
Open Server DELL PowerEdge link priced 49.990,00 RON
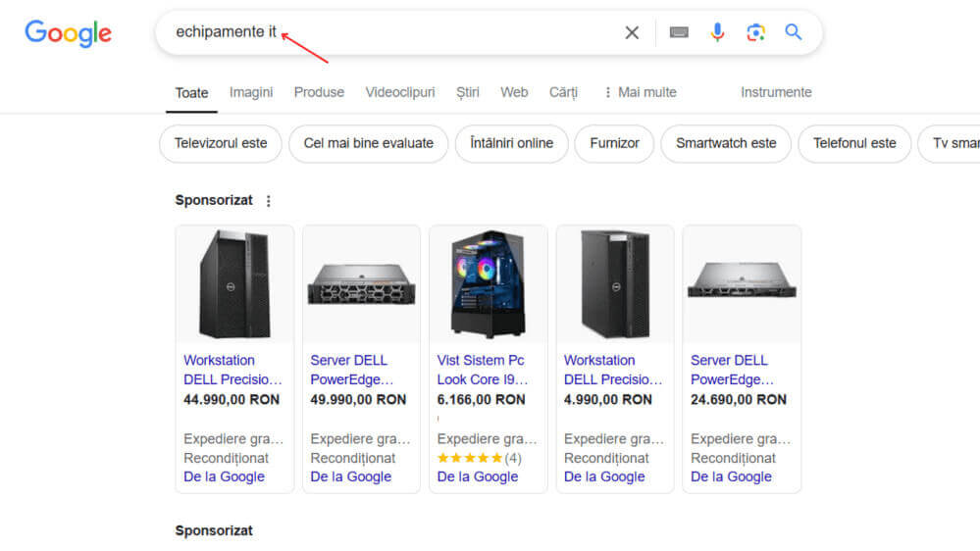(352, 370)
